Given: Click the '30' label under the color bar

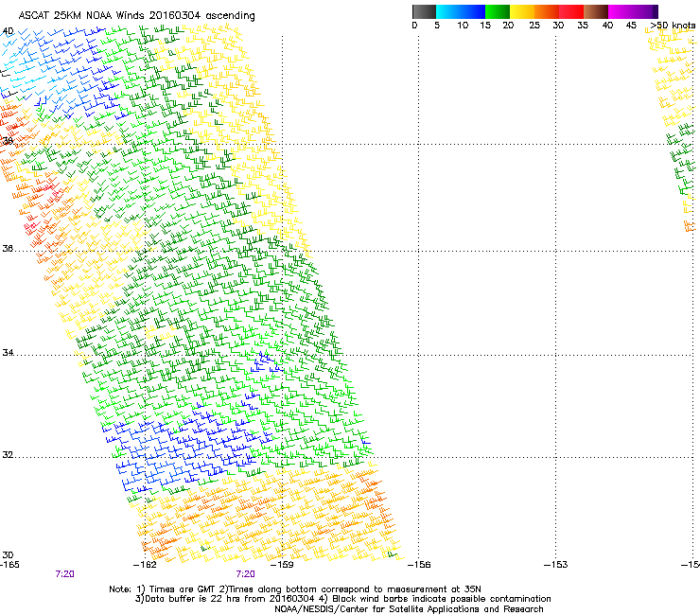Looking at the screenshot, I should coord(558,26).
